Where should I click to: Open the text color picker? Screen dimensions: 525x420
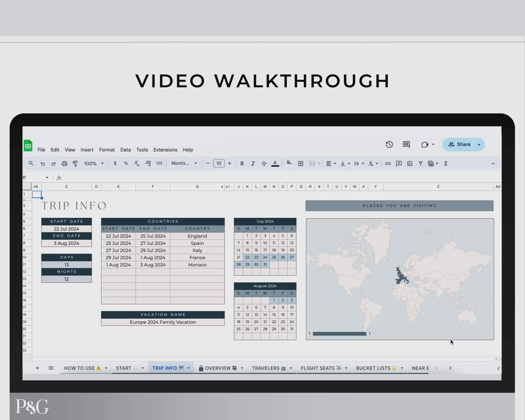coord(275,164)
